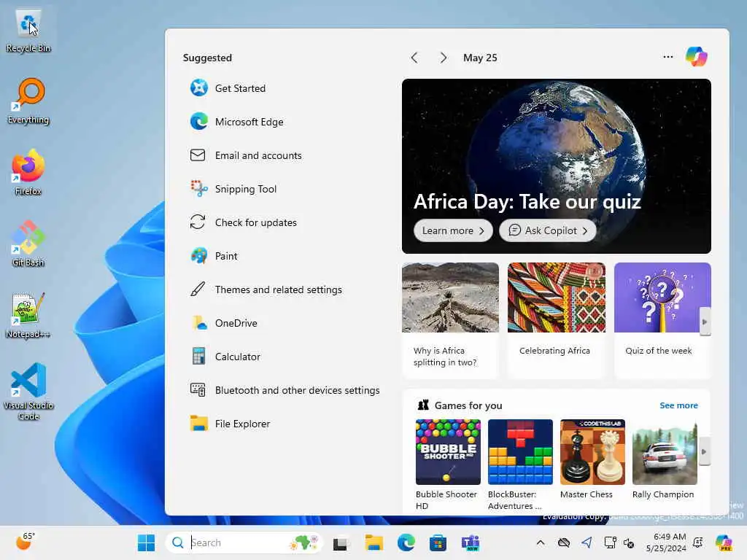Click the Calculator icon in Suggested
747x560 pixels.
coord(198,356)
